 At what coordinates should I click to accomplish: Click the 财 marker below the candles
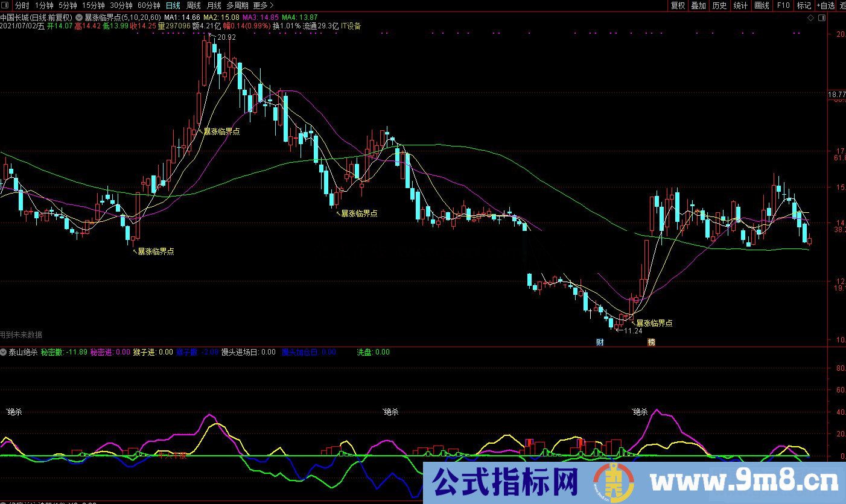click(600, 342)
